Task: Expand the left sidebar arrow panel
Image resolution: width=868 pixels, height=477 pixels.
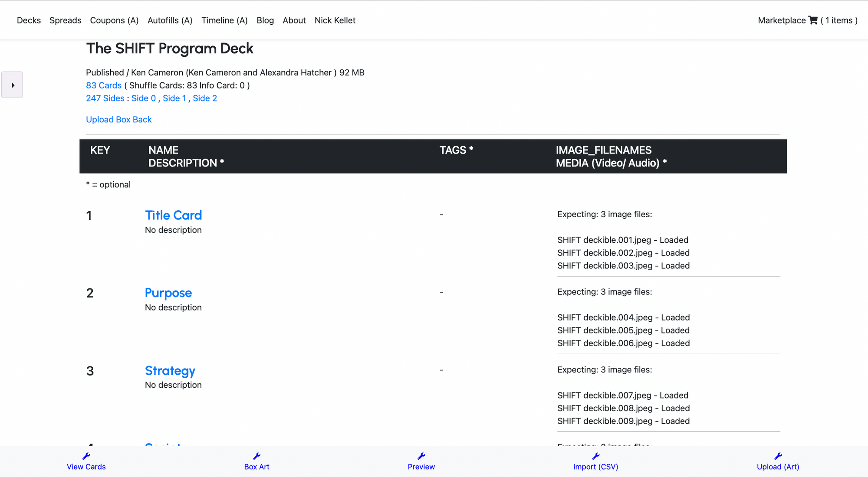Action: tap(12, 85)
